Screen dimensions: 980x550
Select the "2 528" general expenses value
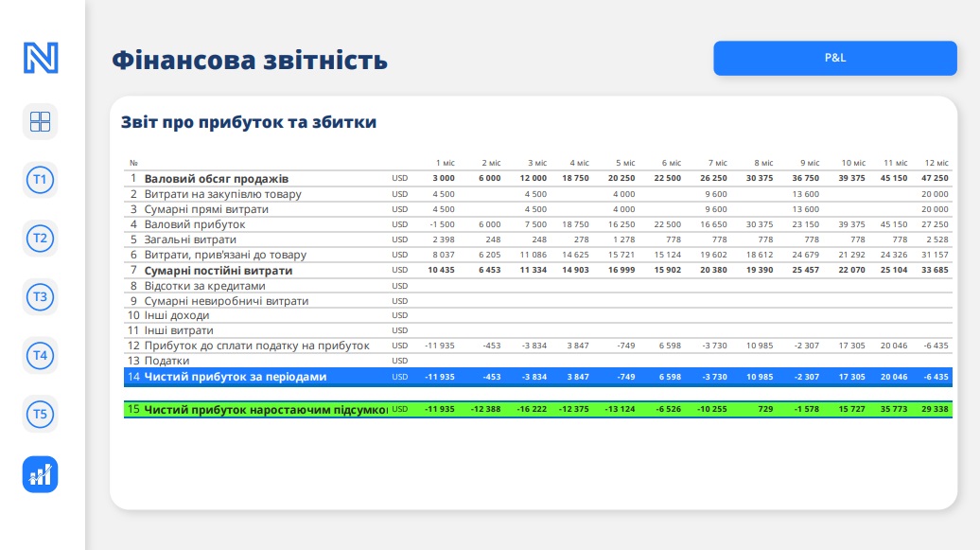coord(937,240)
